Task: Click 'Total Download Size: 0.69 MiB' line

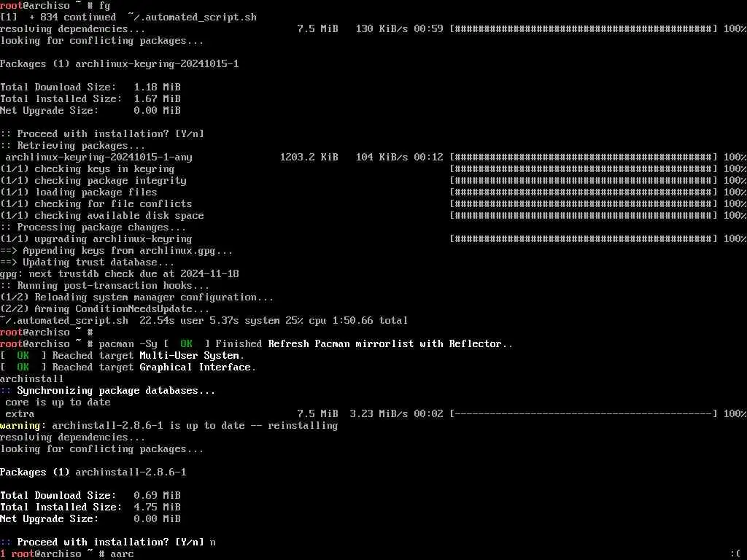Action: [90, 495]
